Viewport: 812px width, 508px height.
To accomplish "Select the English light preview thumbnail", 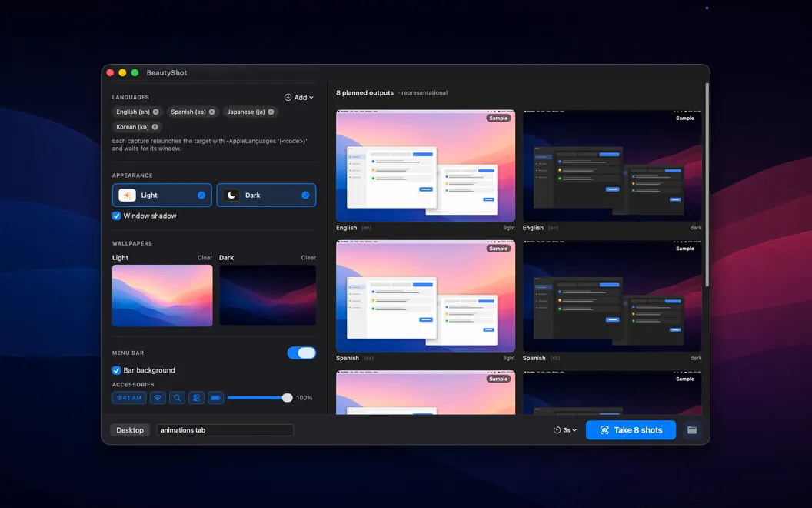I will pos(426,165).
